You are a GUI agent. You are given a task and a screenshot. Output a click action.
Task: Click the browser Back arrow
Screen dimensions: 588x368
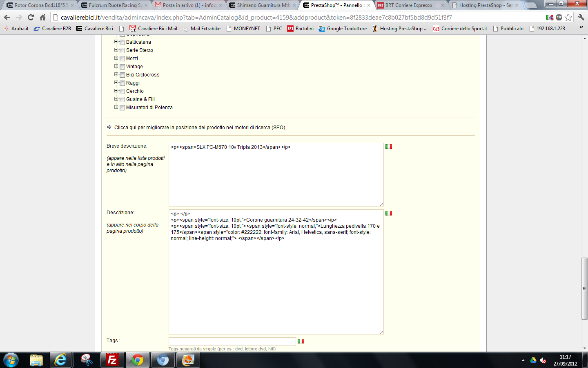tap(7, 18)
